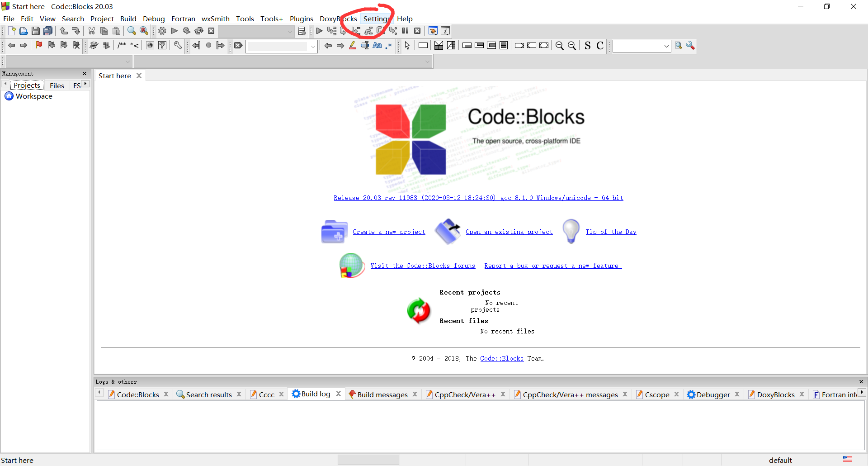The width and height of the screenshot is (868, 466).
Task: Insert a Doxygen block comment
Action: (122, 45)
